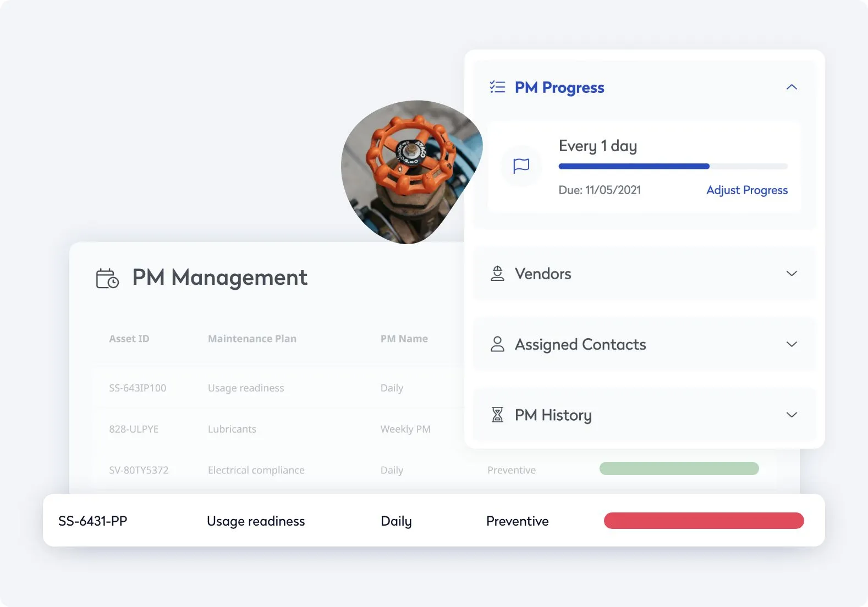Click Daily in the SS-6431-PP row
The width and height of the screenshot is (868, 607).
click(x=396, y=521)
